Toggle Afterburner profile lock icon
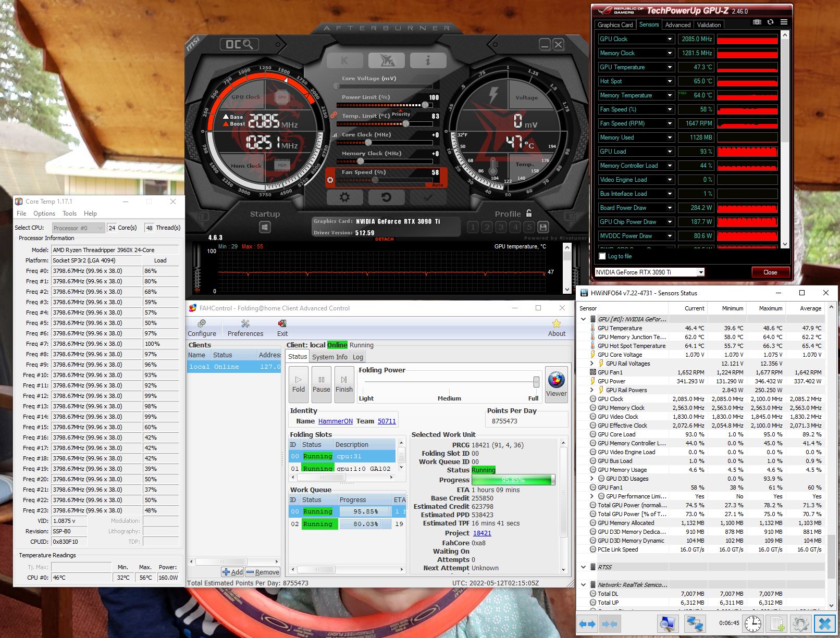Viewport: 840px width, 638px height. (529, 213)
